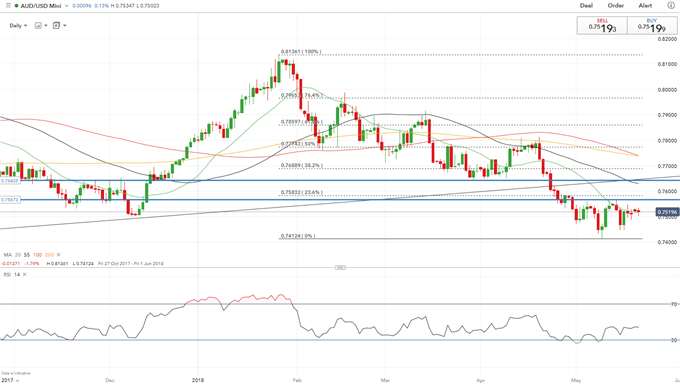Expand the drawing tools dropdown arrow
The image size is (680, 384).
click(x=65, y=26)
